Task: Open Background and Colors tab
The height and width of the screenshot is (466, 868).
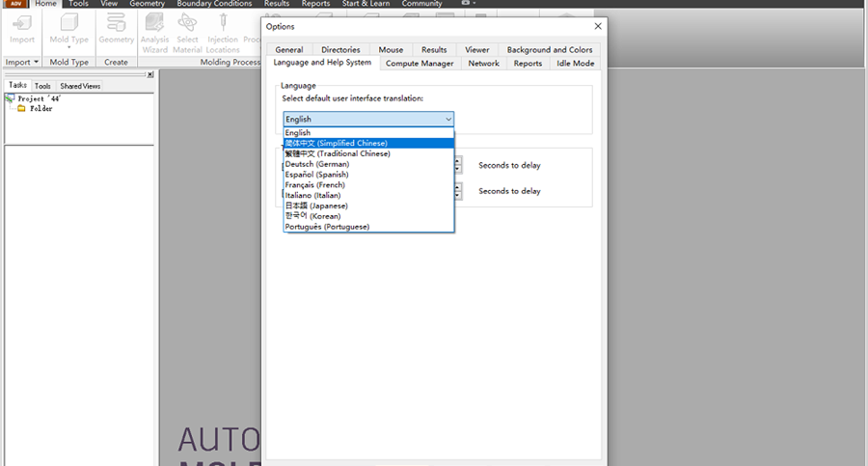Action: [550, 49]
